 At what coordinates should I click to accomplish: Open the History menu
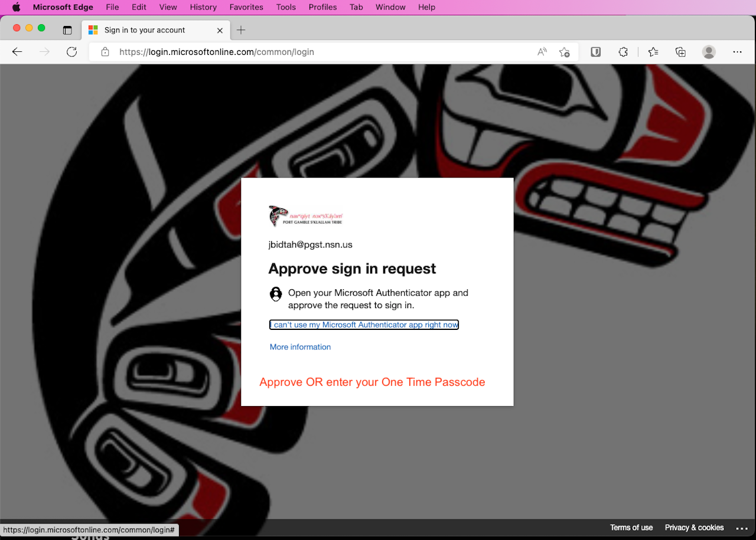pos(203,7)
